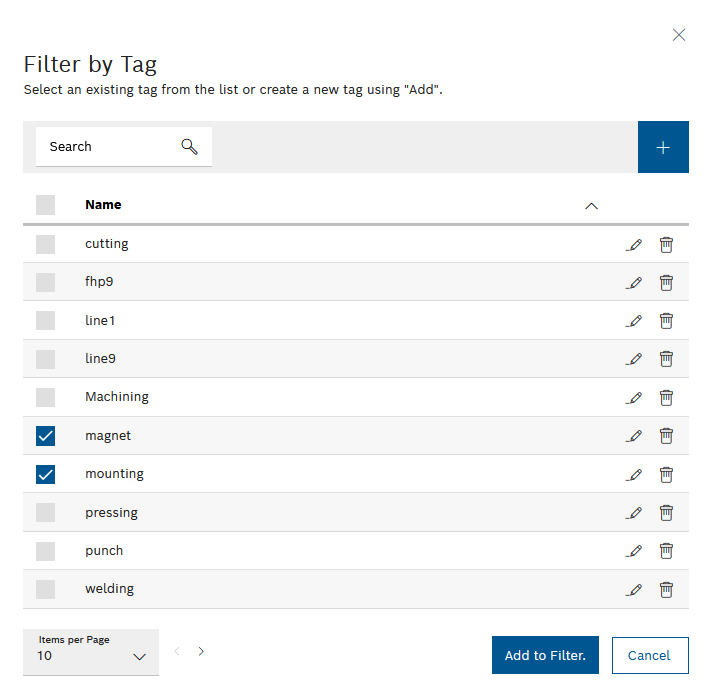Viewport: 710px width, 697px height.
Task: Check the fhp9 tag checkbox
Action: (x=45, y=282)
